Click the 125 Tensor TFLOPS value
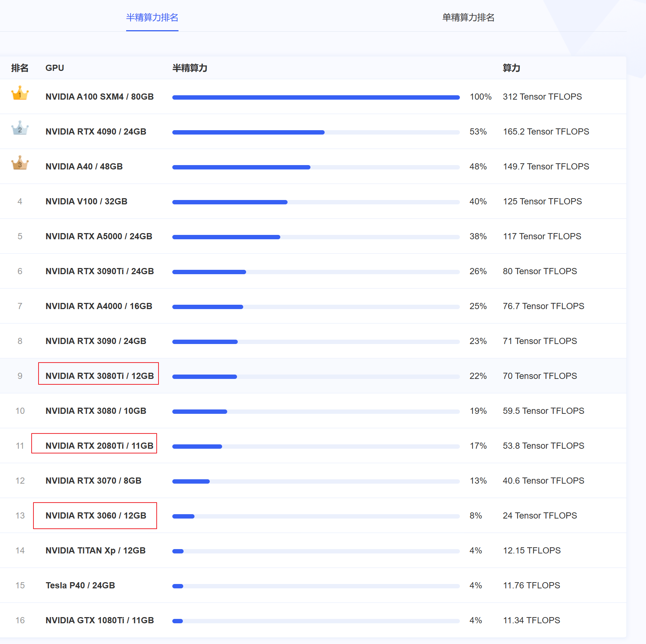646x644 pixels. point(542,201)
